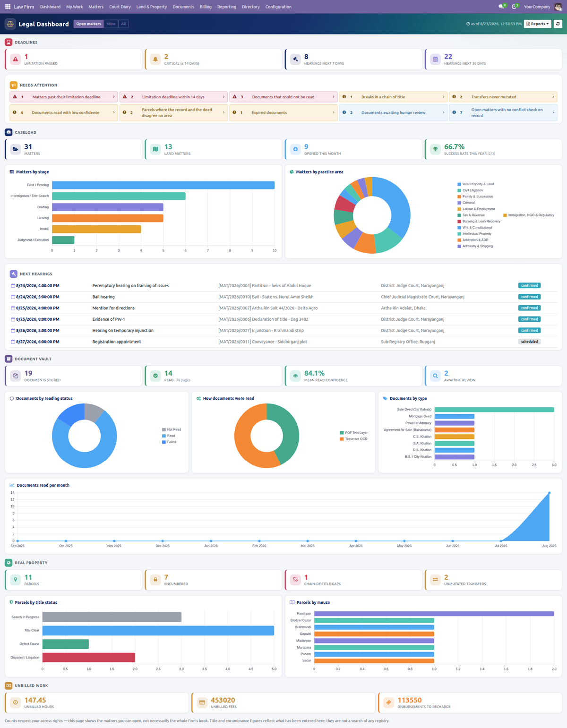Click the Awaiting Review magnifier icon
567x728 pixels.
(435, 376)
